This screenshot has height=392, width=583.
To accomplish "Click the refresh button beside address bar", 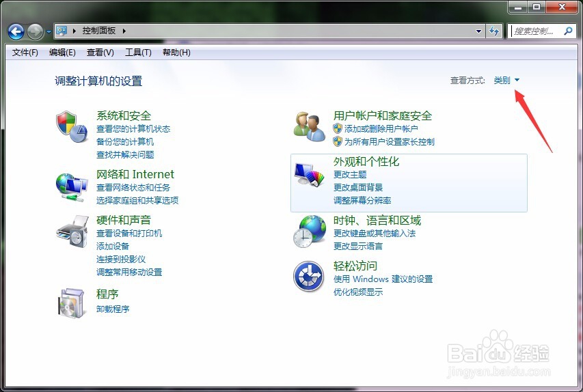I will [493, 31].
